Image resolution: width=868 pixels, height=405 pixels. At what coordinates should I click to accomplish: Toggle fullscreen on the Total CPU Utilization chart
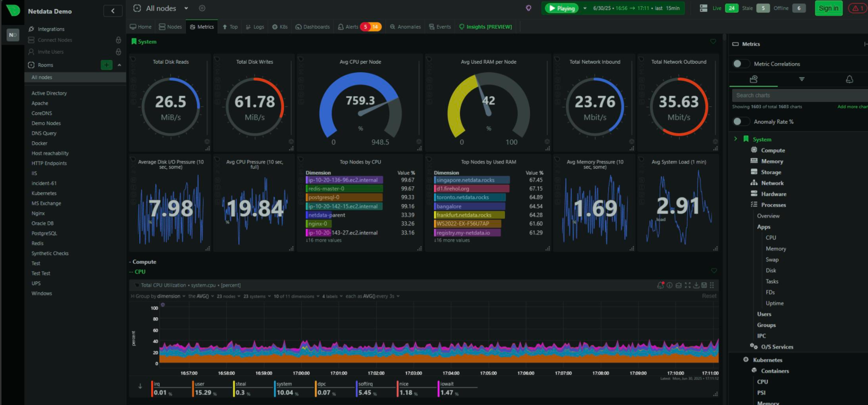687,285
